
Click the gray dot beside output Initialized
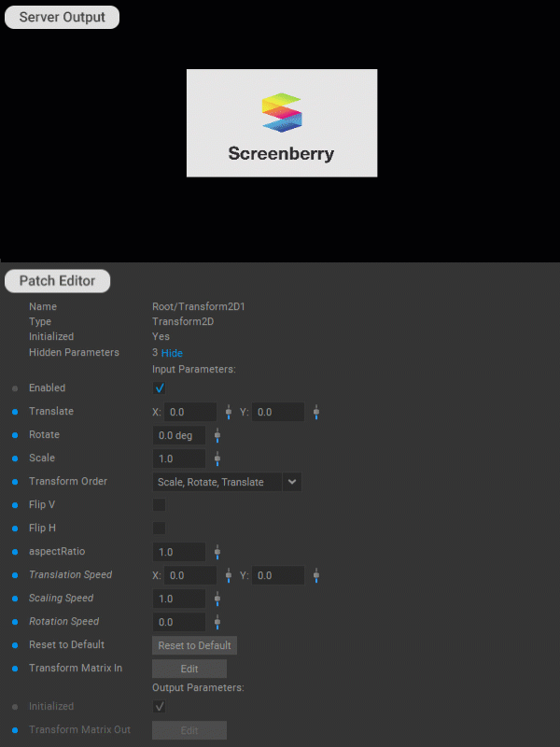(15, 707)
